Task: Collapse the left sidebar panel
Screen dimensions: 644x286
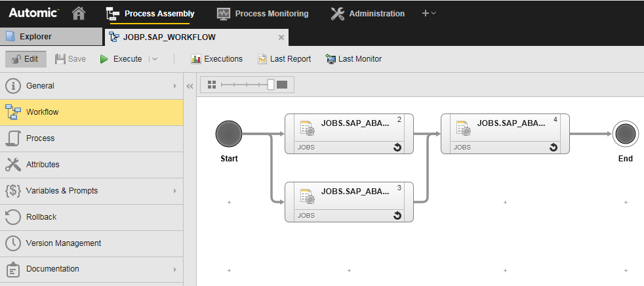Action: [190, 86]
